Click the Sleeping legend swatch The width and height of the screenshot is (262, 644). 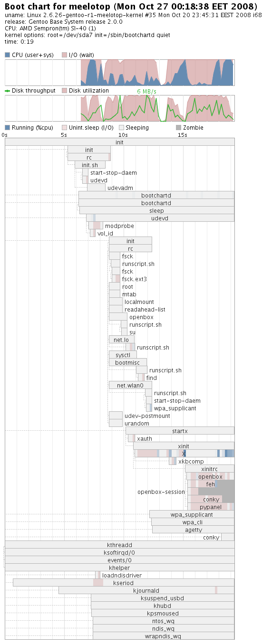coord(121,128)
